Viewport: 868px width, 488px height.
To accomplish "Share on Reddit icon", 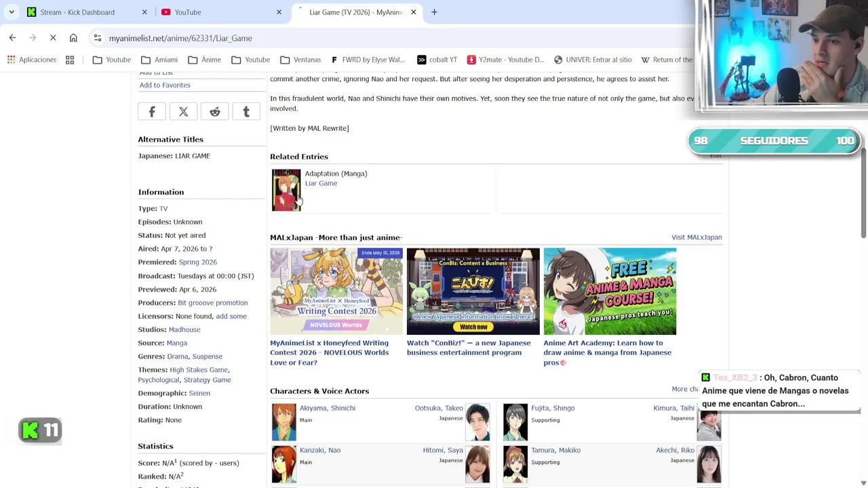I will tap(215, 112).
